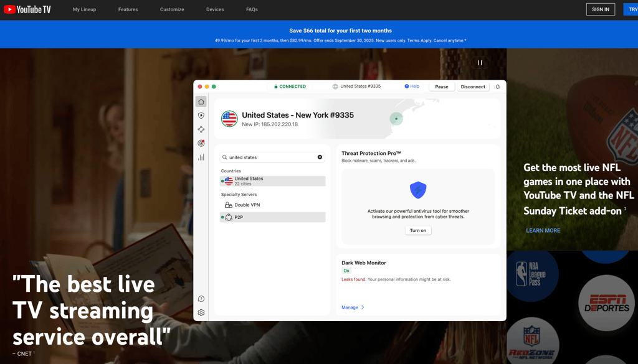
Task: Select the NBA League Pass channel bubble
Action: (x=532, y=274)
